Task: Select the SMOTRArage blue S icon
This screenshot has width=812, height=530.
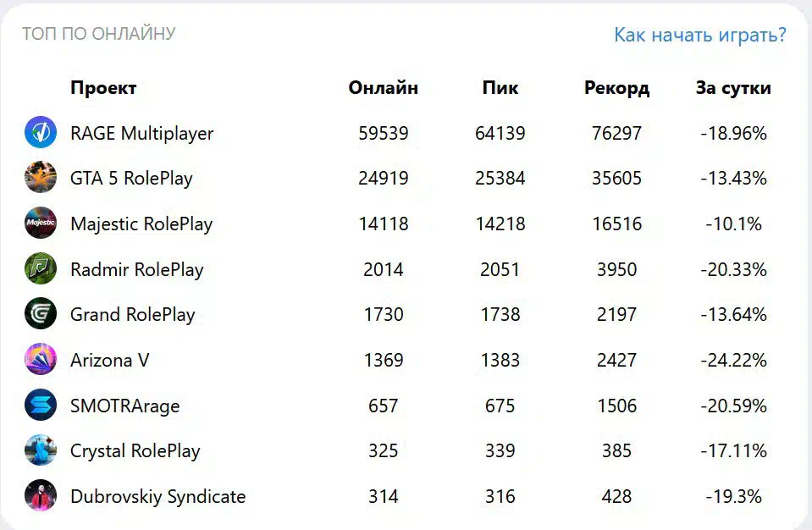Action: tap(41, 405)
